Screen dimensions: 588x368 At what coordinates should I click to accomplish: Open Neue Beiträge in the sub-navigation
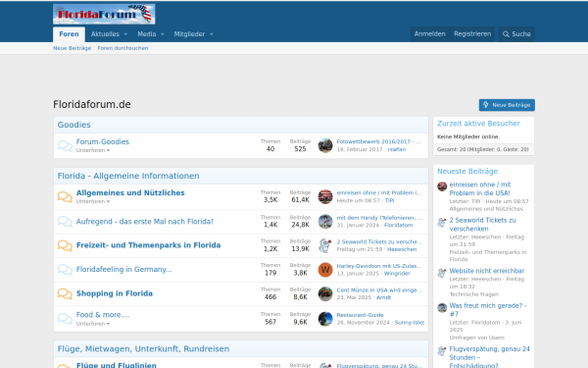(72, 48)
